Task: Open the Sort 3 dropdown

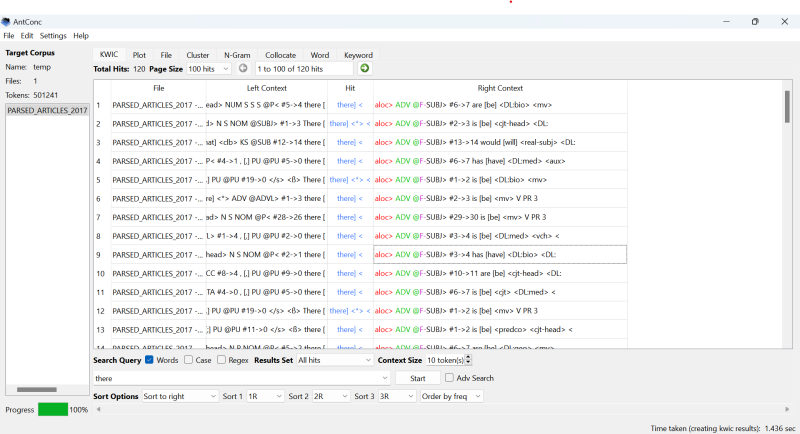Action: pos(396,396)
